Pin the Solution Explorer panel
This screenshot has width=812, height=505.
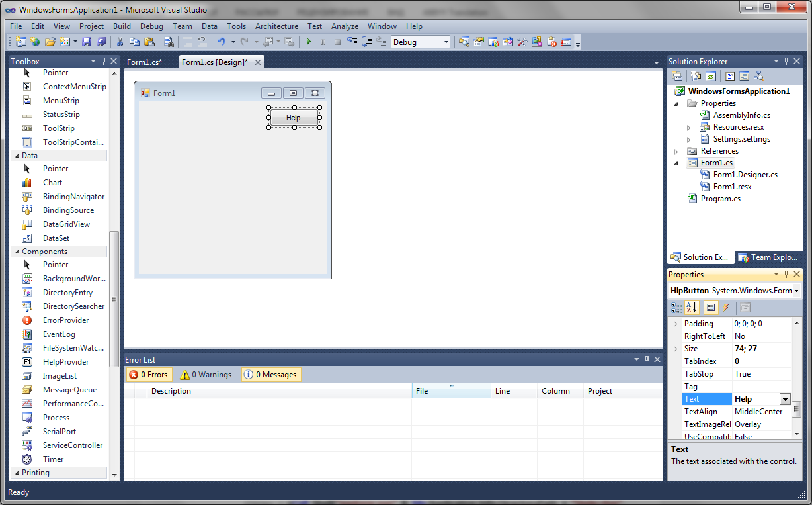[x=786, y=61]
